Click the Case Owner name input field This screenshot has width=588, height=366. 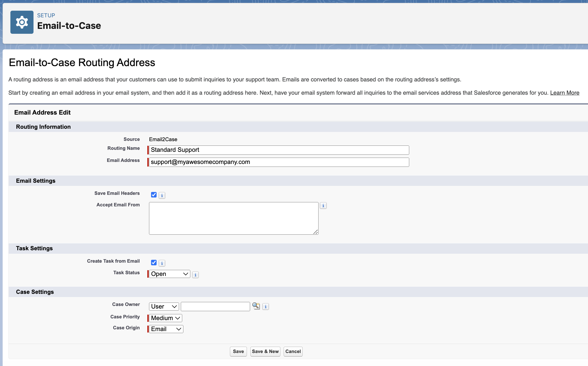pos(215,307)
